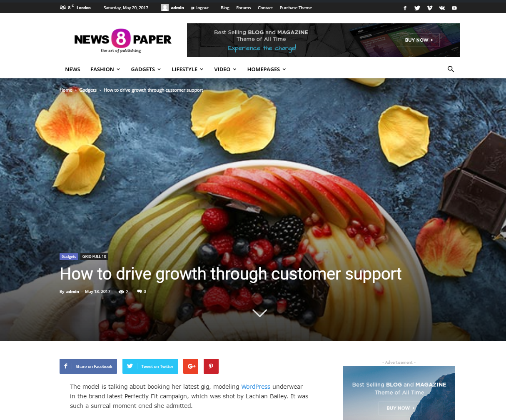Expand the Fashion menu dropdown
The image size is (506, 420).
(105, 69)
